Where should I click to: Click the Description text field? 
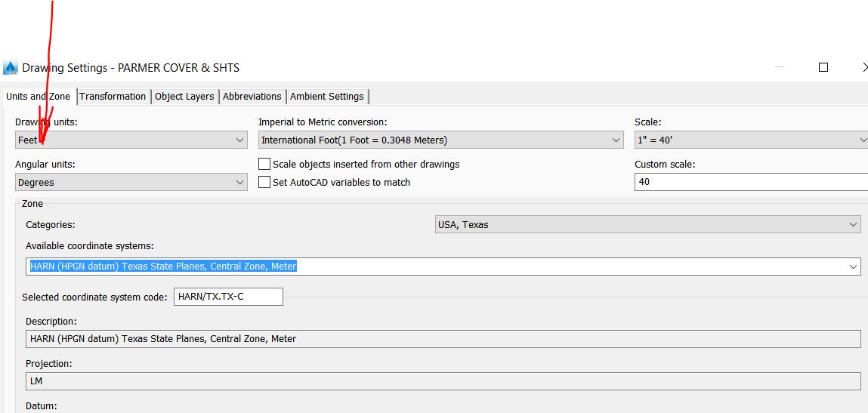pos(443,339)
